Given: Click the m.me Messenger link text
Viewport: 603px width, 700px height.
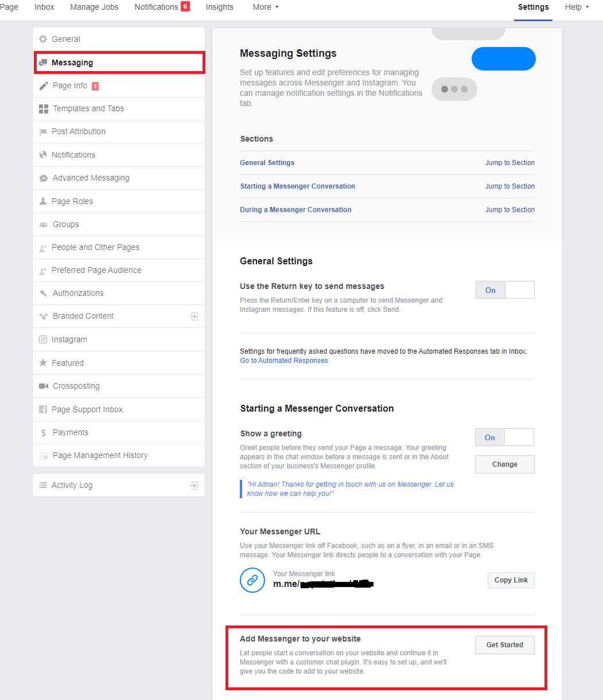Looking at the screenshot, I should coord(324,584).
